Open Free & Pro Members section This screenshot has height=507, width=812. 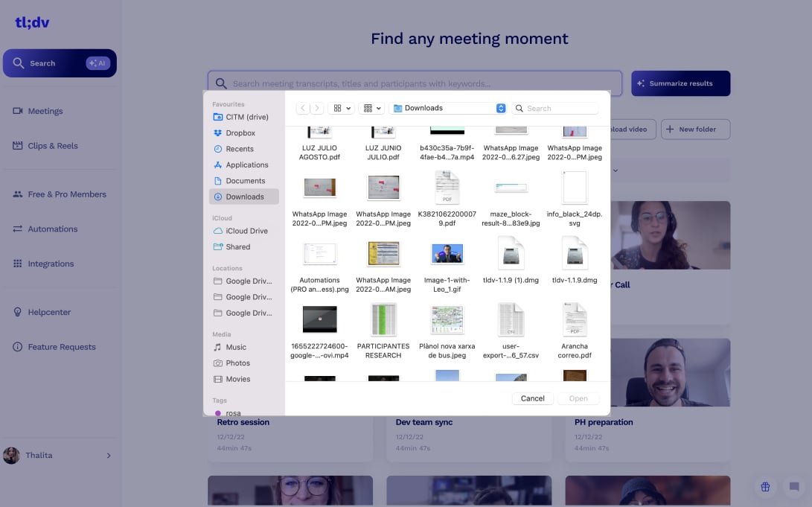[x=60, y=194]
